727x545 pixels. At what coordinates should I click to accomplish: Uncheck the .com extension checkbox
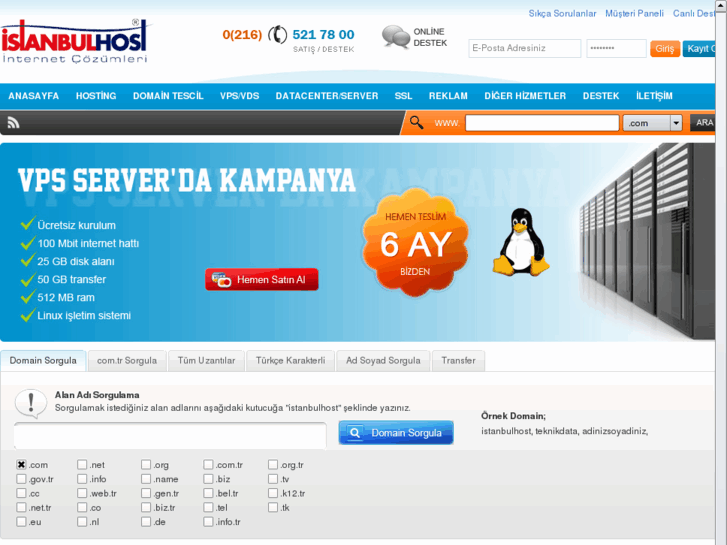click(x=21, y=464)
